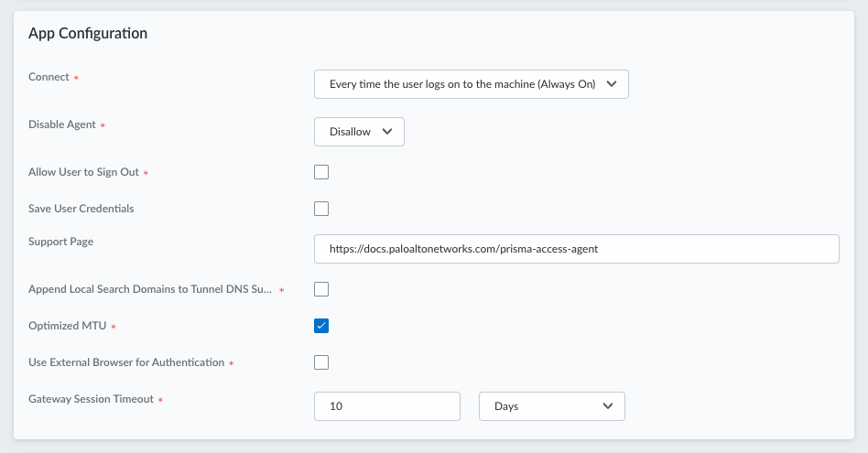Click the App Configuration heading
Screen dimensions: 868x453
tap(88, 34)
